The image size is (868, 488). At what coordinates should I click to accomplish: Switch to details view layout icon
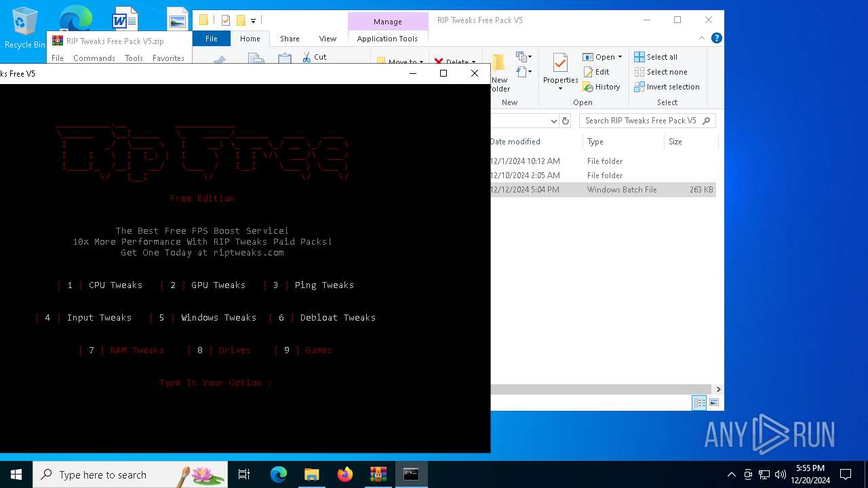click(698, 403)
